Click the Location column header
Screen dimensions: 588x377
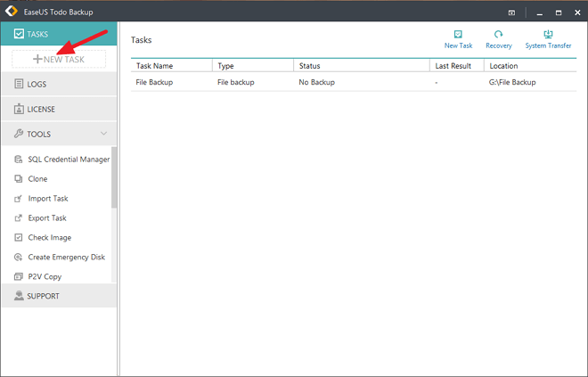[530, 66]
